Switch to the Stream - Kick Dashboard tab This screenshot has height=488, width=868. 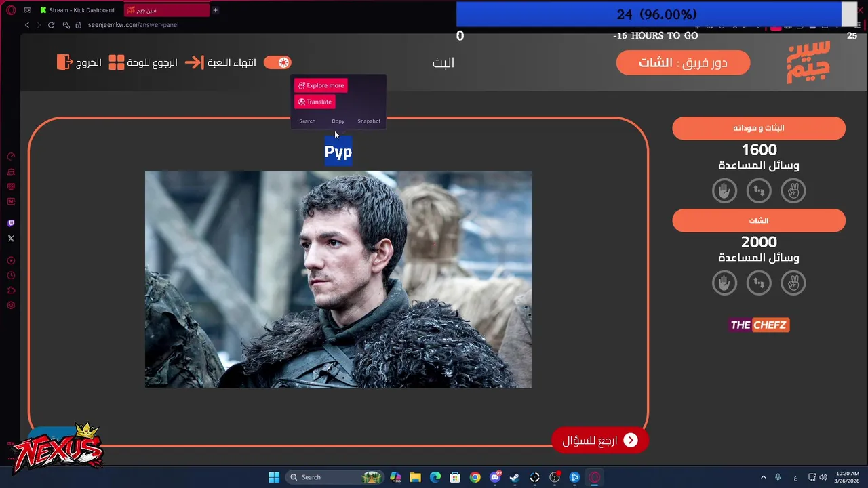pos(77,10)
